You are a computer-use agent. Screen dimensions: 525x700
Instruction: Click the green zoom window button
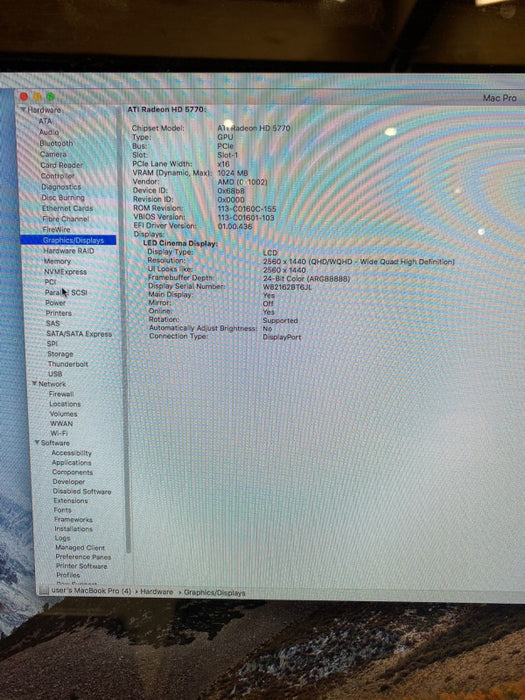coord(50,96)
